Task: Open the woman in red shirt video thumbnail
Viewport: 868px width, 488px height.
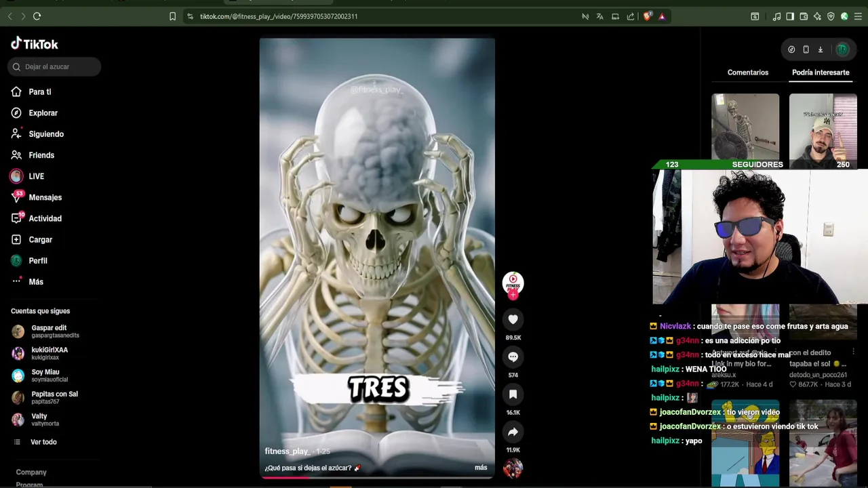Action: coord(823,444)
